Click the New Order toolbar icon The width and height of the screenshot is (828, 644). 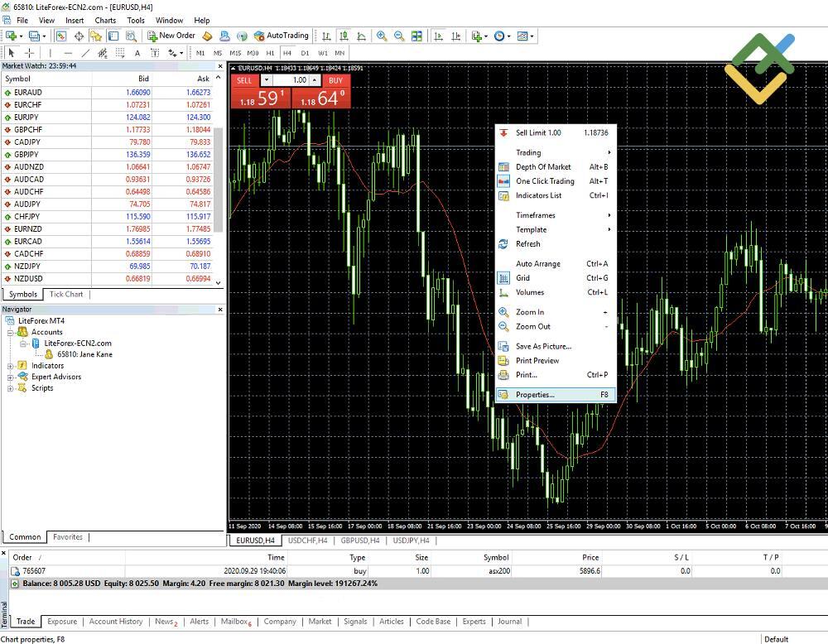[x=172, y=36]
